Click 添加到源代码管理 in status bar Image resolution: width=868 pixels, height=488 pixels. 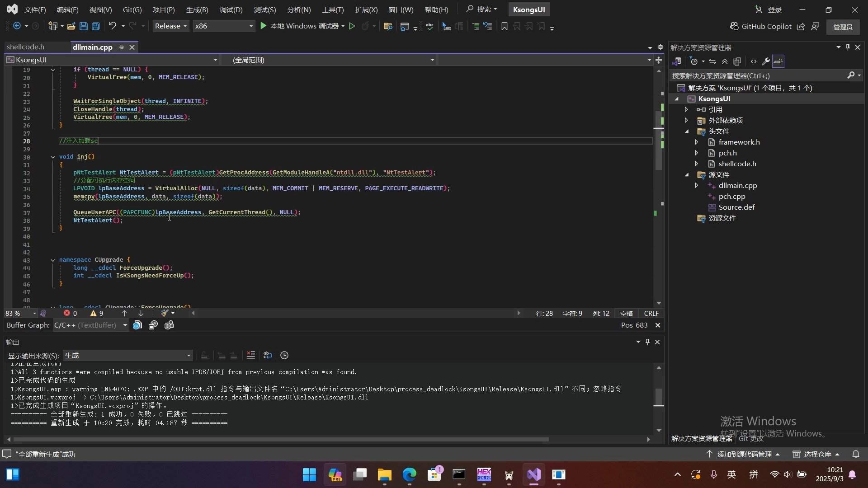[744, 454]
